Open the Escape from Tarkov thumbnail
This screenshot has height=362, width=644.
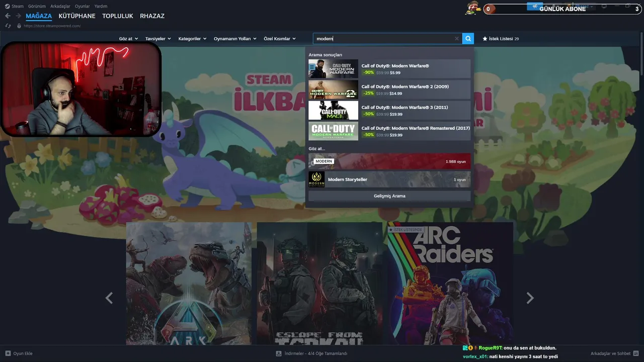point(319,284)
